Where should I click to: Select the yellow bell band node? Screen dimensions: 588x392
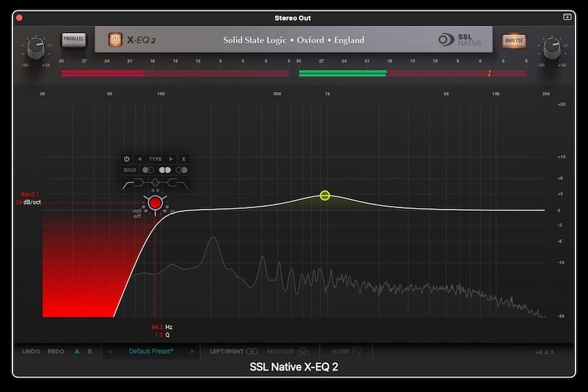point(325,196)
